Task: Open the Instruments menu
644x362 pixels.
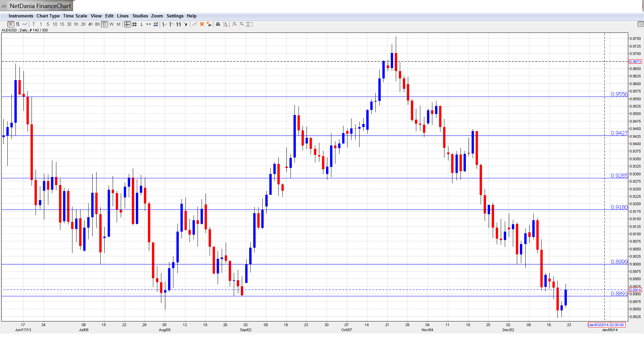Action: [21, 16]
